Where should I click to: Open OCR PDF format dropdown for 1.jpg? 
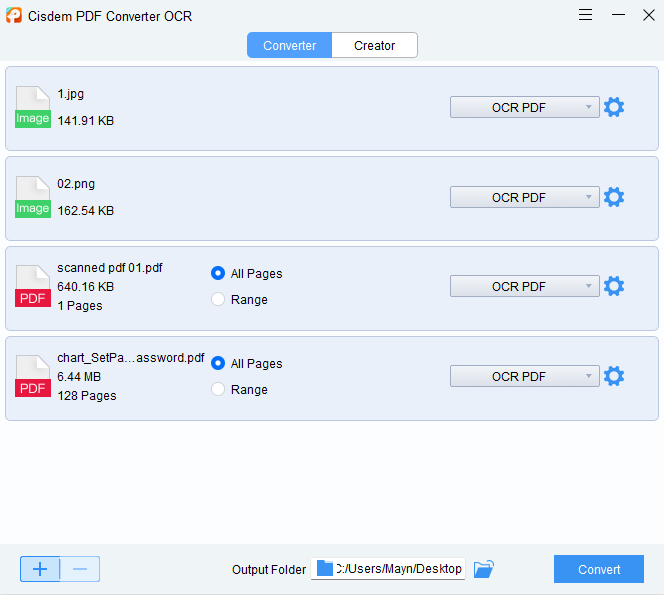click(525, 107)
